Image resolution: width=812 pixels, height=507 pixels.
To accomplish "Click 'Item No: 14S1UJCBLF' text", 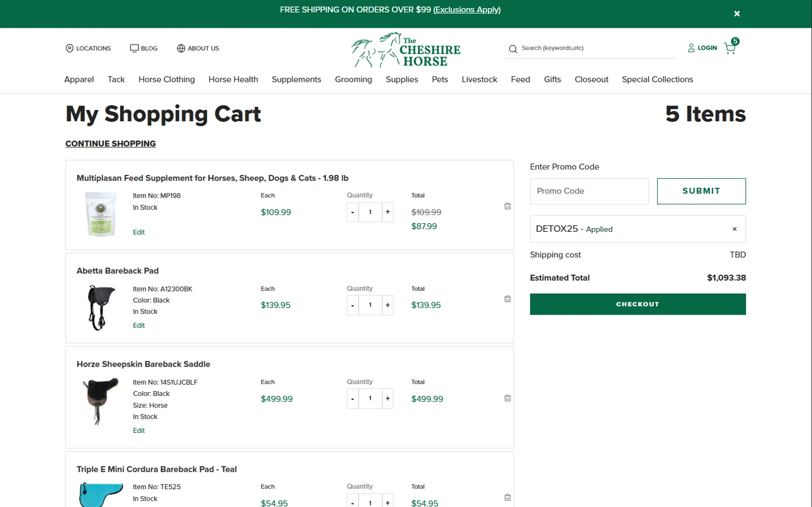I will pos(165,382).
